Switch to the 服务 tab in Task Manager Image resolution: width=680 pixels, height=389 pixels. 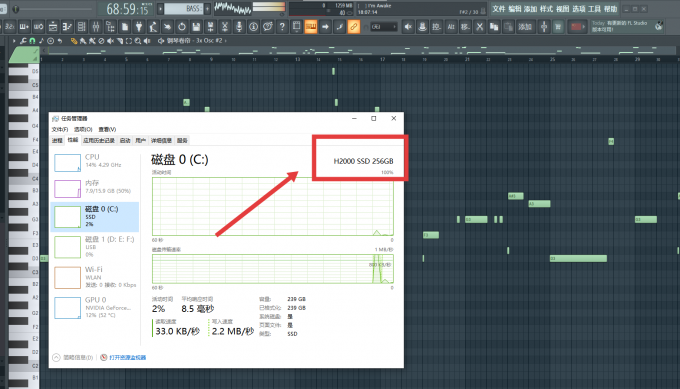(x=182, y=141)
